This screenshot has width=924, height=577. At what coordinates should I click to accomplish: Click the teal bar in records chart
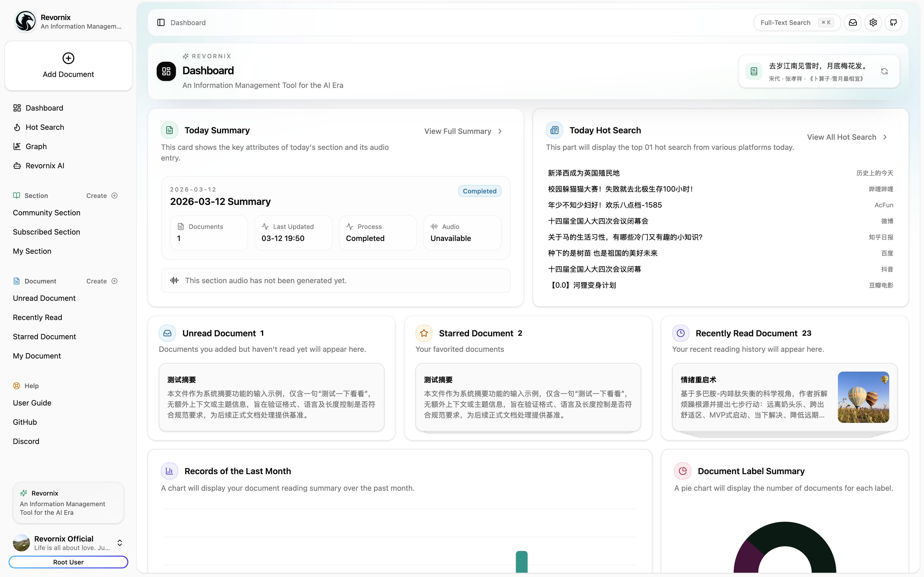522,561
